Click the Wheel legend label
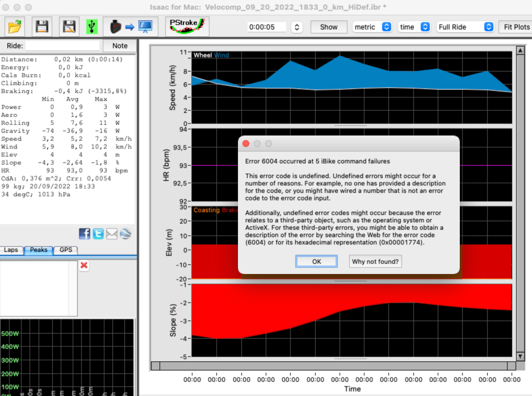 pyautogui.click(x=203, y=55)
